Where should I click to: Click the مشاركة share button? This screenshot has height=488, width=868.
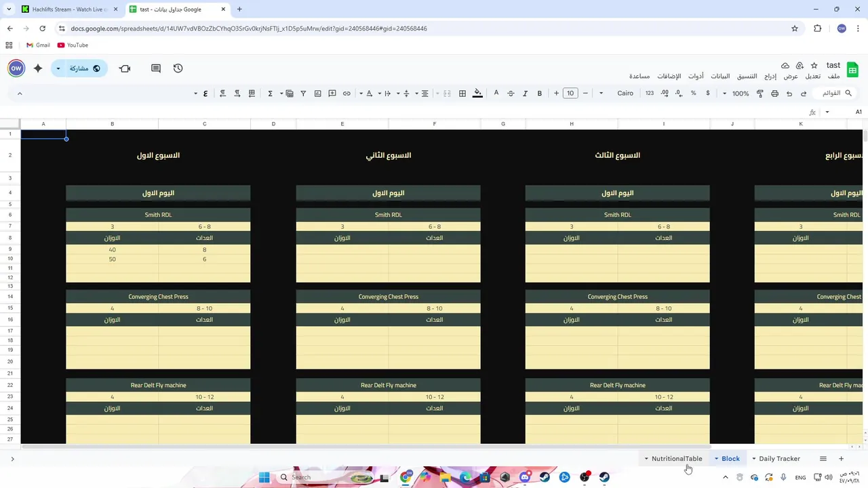pos(85,68)
